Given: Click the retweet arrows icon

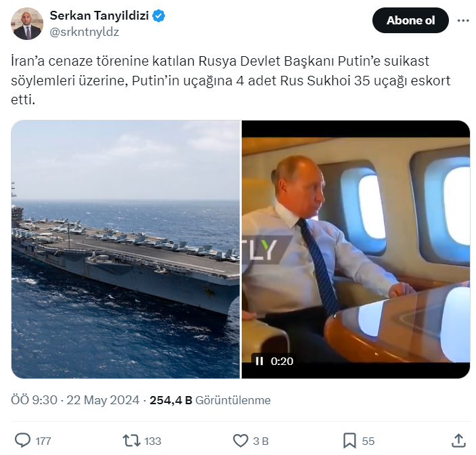Looking at the screenshot, I should (131, 441).
